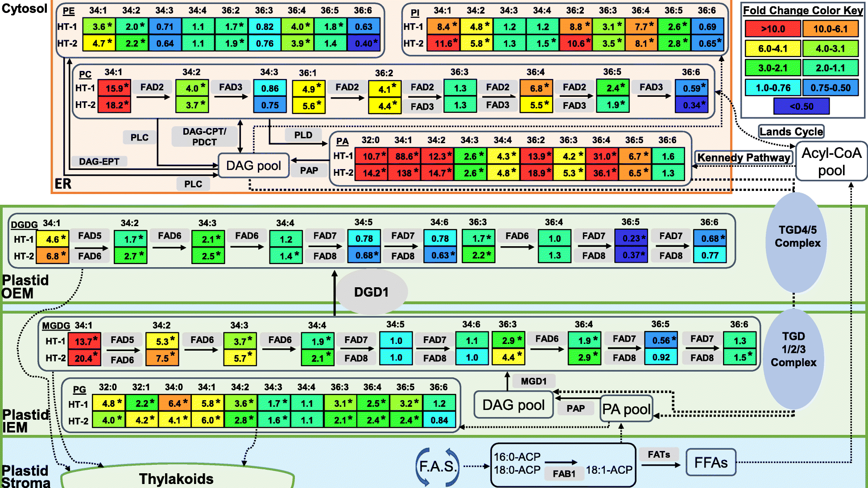This screenshot has height=488, width=868.
Task: Select the 0.92 cell in the MGDG table
Action: (661, 357)
